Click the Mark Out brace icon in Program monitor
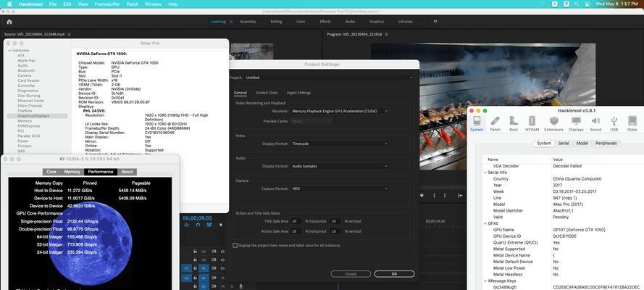Viewport: 644px width, 290px height. point(445,196)
